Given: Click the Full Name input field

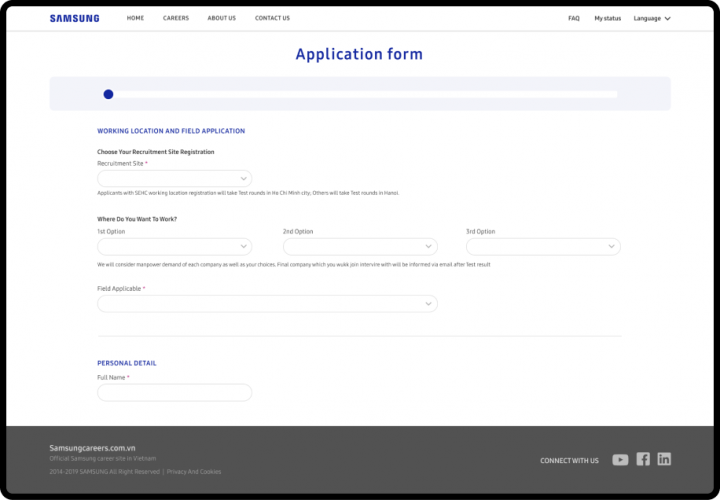Looking at the screenshot, I should (174, 393).
